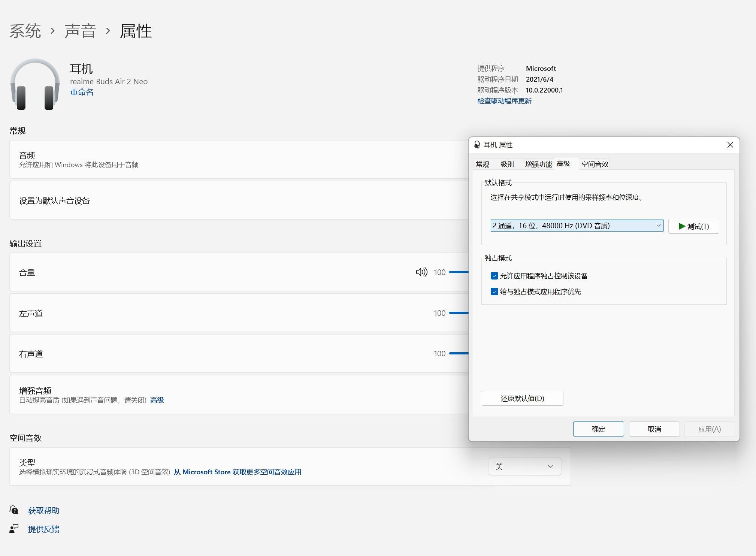Click driver date '2021/6/4' text
756x556 pixels.
tap(539, 79)
